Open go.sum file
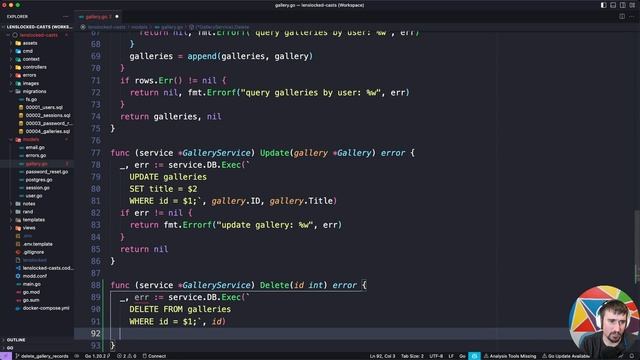The width and height of the screenshot is (640, 360). click(x=31, y=300)
